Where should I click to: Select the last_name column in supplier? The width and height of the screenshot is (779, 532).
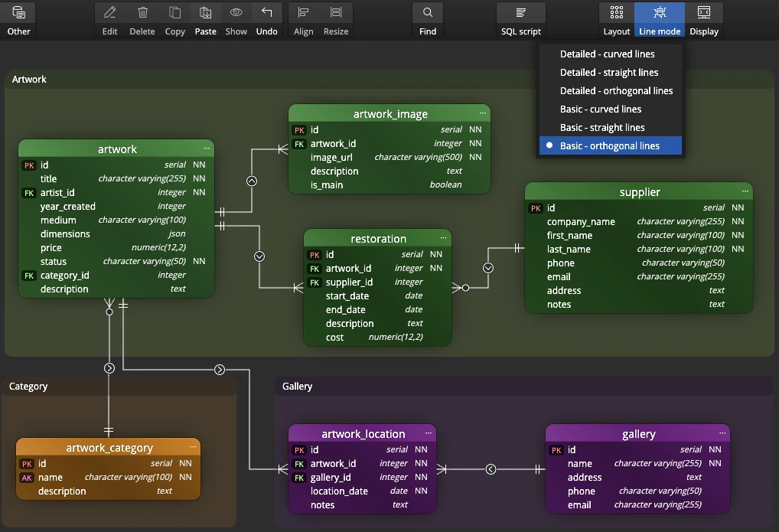click(x=639, y=249)
